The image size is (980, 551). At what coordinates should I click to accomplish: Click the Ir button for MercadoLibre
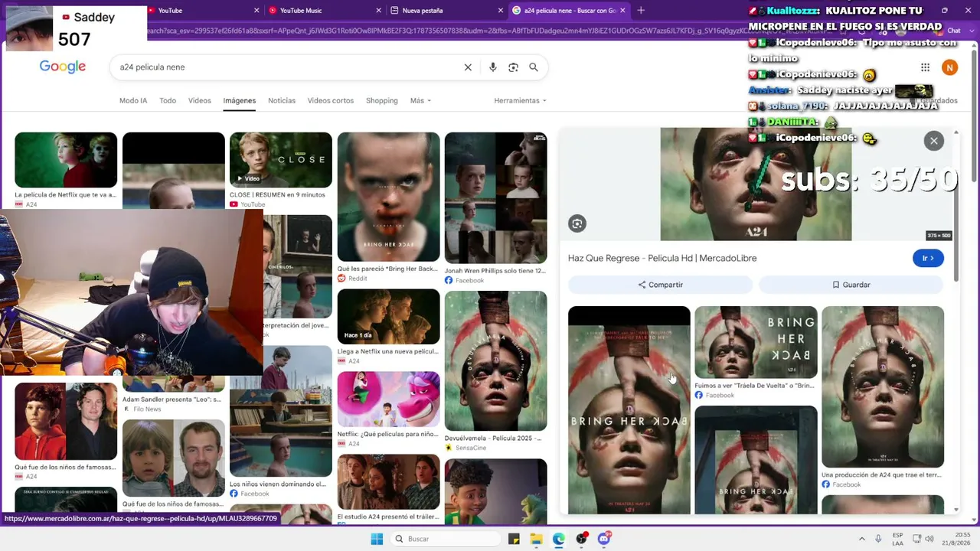(928, 258)
